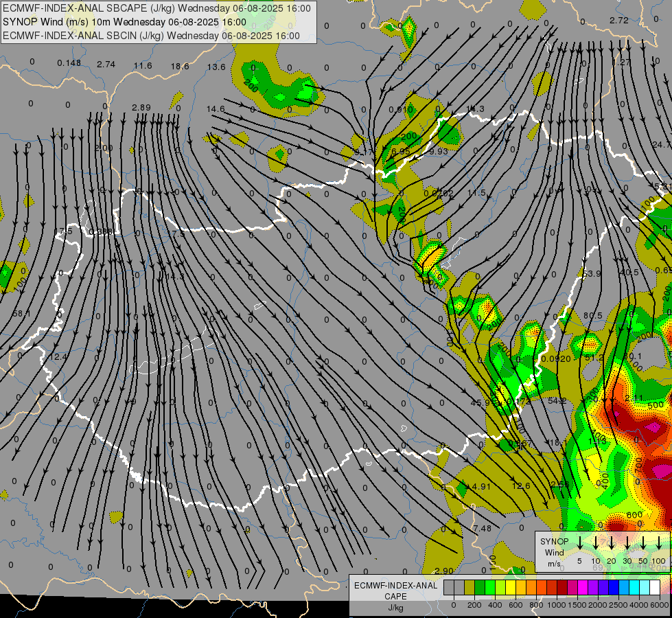
Task: Click the 2.74 value on the map
Action: coord(106,65)
